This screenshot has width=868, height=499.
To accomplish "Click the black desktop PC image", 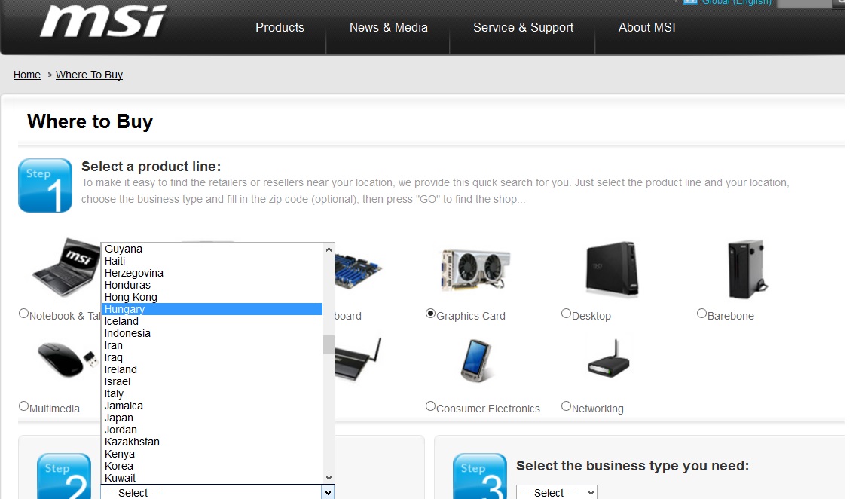I will tap(612, 268).
